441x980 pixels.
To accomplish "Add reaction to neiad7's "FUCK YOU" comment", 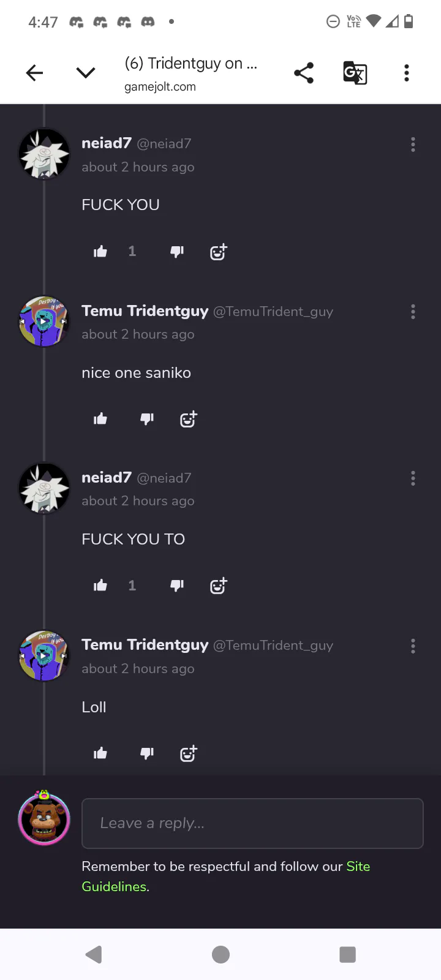I will coord(218,251).
